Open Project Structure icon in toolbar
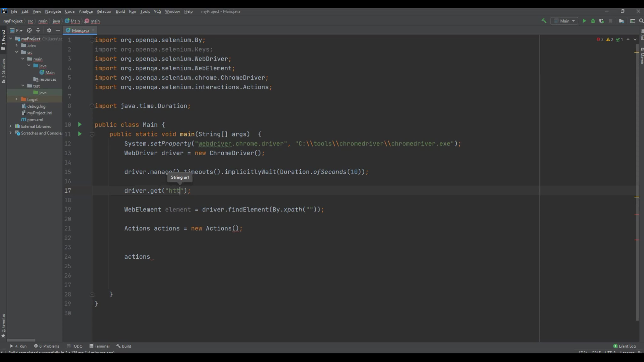 (622, 21)
